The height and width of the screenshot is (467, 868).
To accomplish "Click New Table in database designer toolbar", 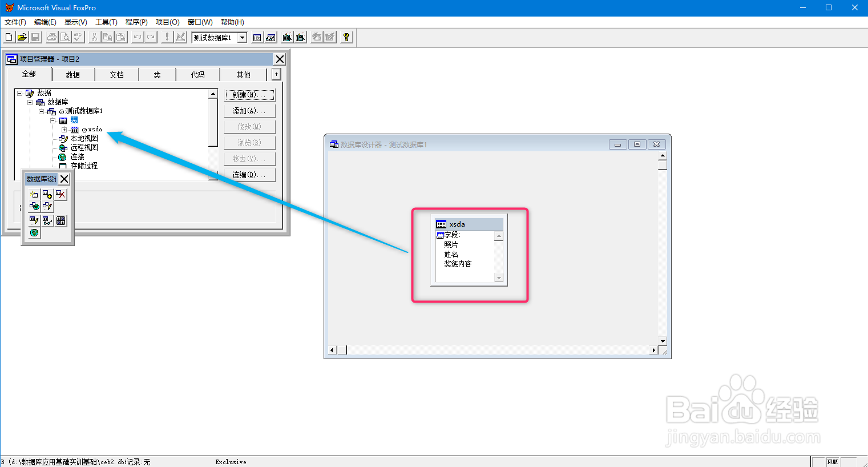I will [x=34, y=195].
